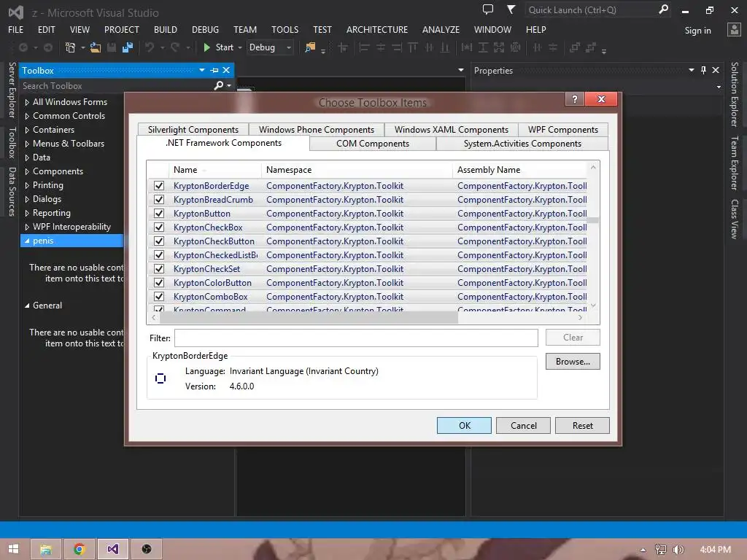Viewport: 747px width, 560px height.
Task: Click the Quick Launch magnifier icon
Action: coord(663,9)
